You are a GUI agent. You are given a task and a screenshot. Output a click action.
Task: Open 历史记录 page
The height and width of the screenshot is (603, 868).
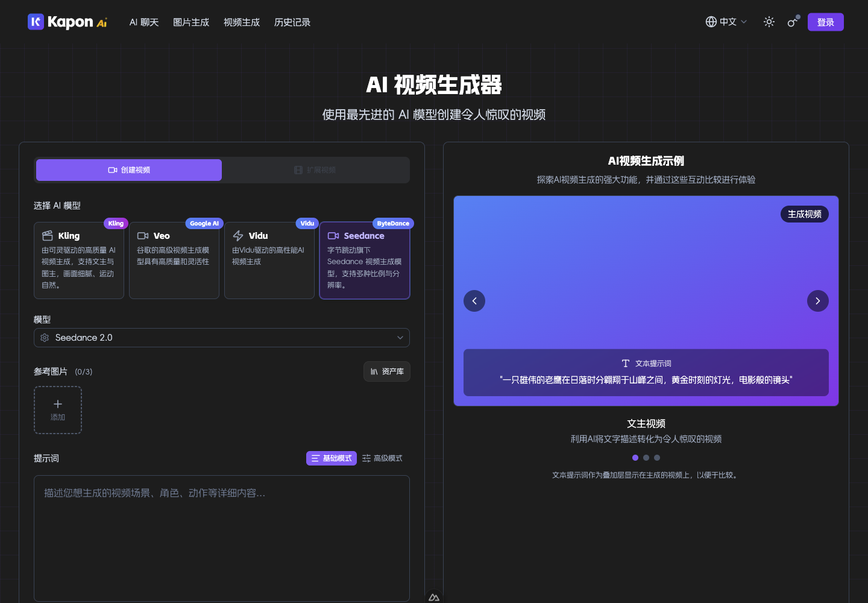292,22
